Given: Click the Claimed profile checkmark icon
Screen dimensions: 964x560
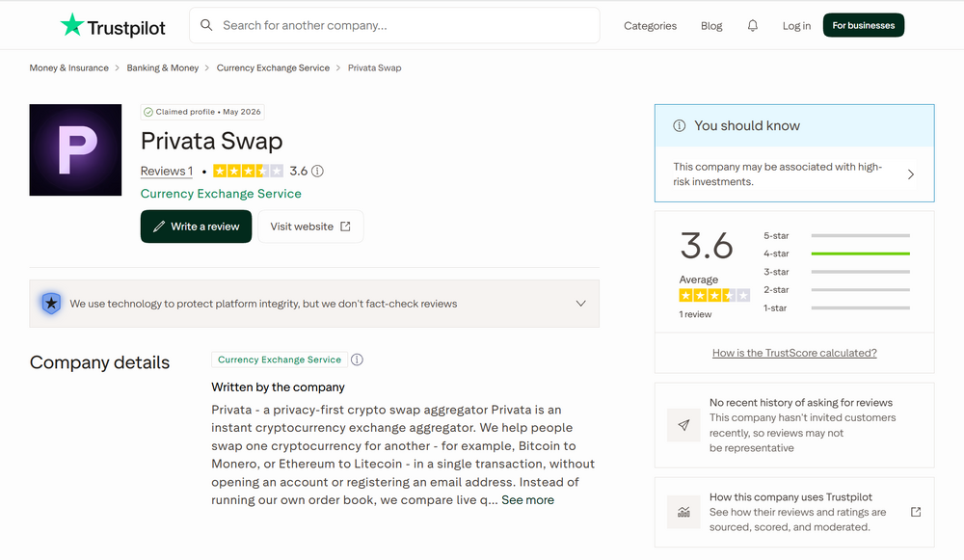Looking at the screenshot, I should (x=148, y=112).
